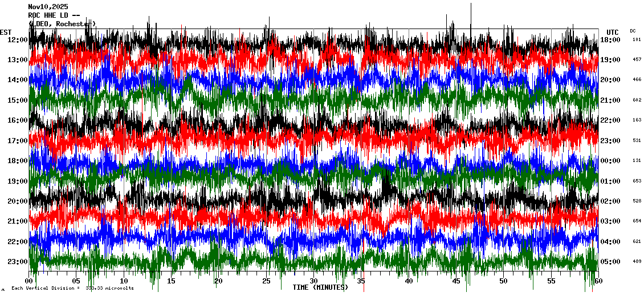Click the Each Vertical Division scale note
The width and height of the screenshot is (644, 296).
coord(72,289)
